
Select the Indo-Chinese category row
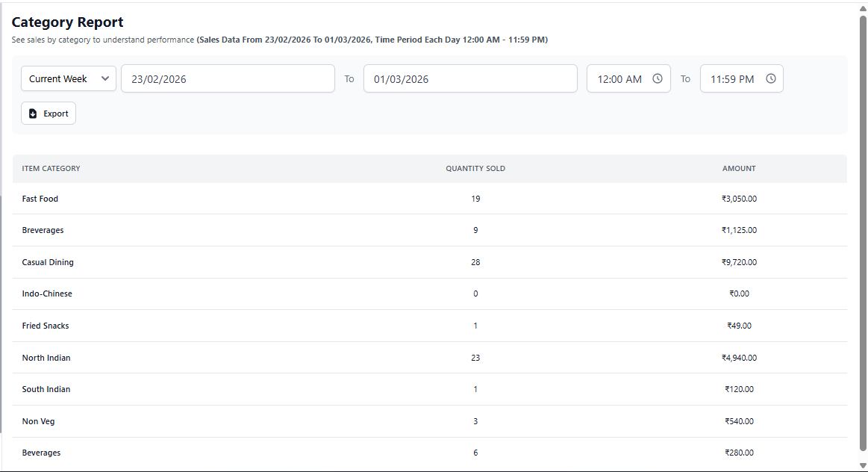tap(47, 294)
